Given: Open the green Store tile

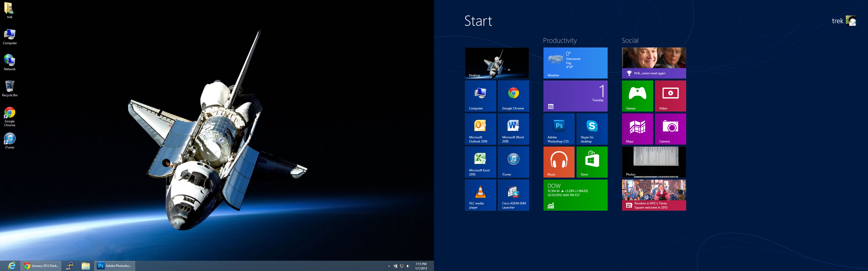Looking at the screenshot, I should pos(592,162).
